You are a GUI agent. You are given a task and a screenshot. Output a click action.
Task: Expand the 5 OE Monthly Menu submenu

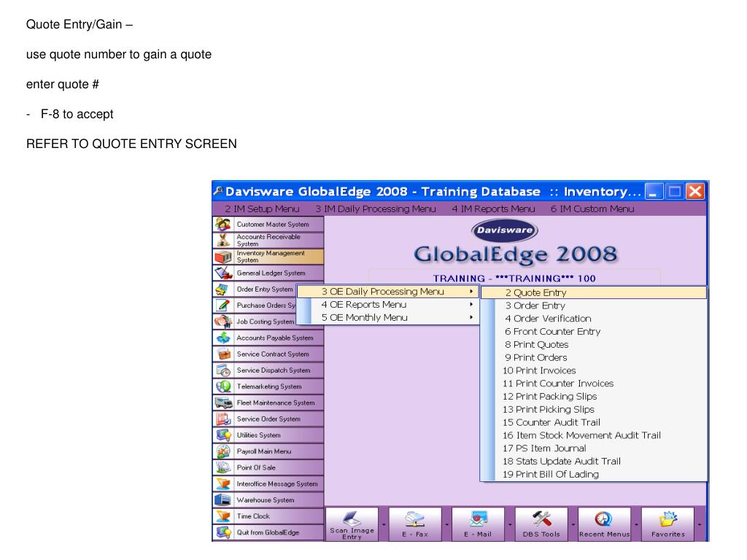pyautogui.click(x=388, y=318)
